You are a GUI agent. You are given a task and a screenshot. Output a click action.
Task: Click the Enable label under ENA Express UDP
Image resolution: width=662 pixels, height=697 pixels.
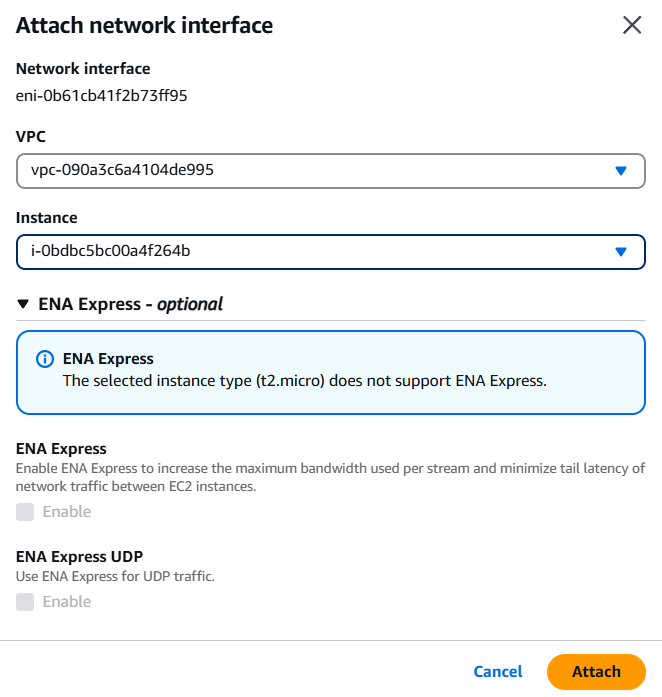coord(67,602)
